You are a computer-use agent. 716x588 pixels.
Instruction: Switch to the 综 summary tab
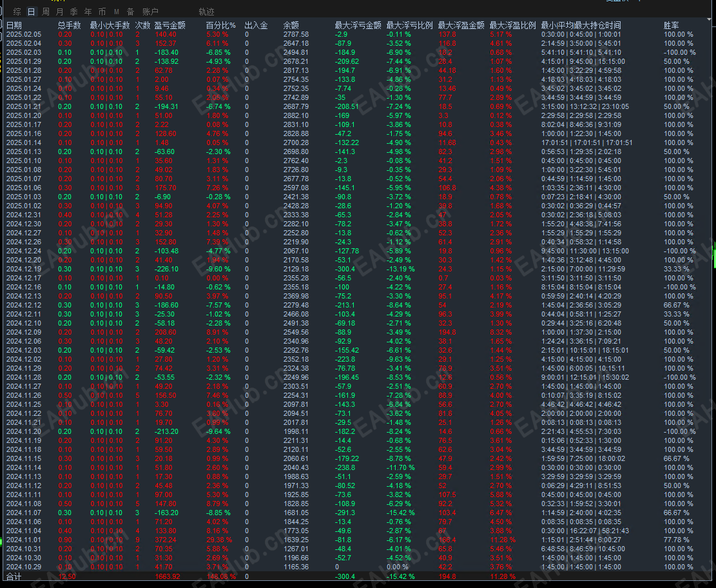click(17, 12)
